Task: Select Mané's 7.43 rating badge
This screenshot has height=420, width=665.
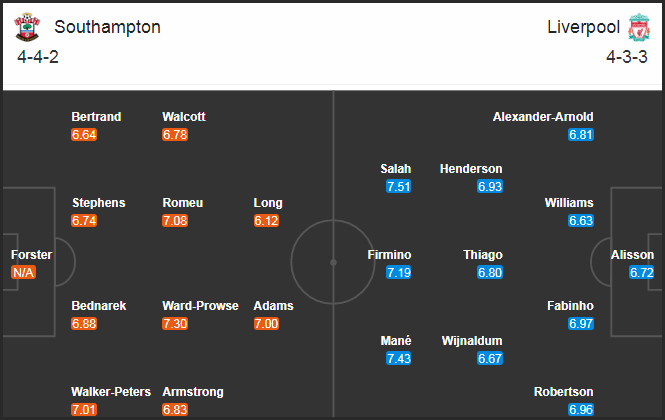Action: click(399, 358)
